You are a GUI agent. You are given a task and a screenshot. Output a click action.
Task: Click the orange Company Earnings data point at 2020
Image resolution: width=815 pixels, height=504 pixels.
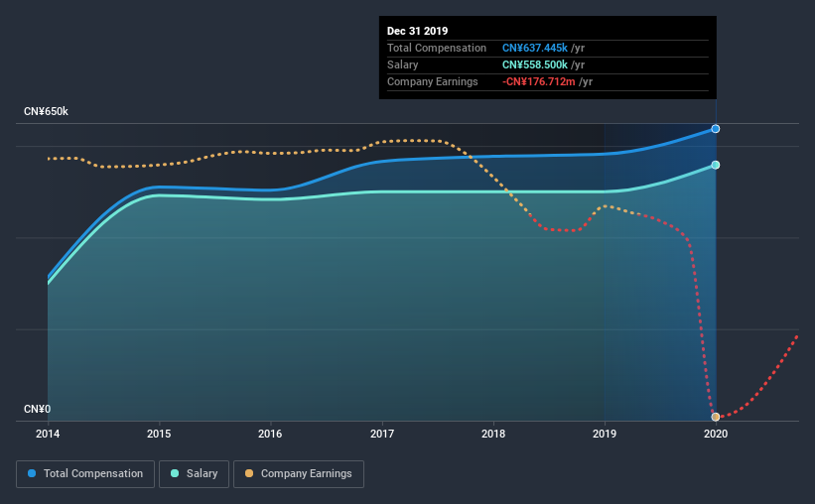[716, 417]
